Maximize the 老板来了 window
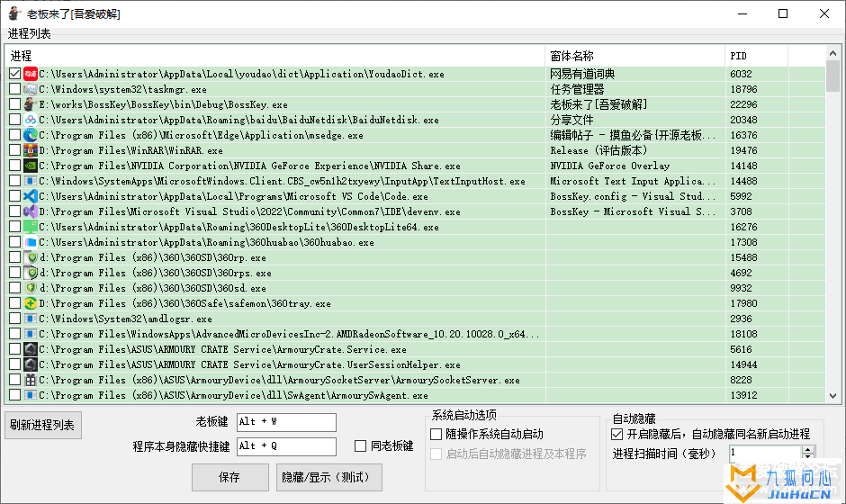 point(783,13)
